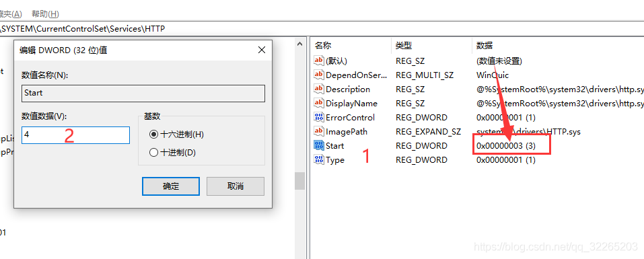Select the Start DWORD icon
This screenshot has width=644, height=259.
[319, 145]
